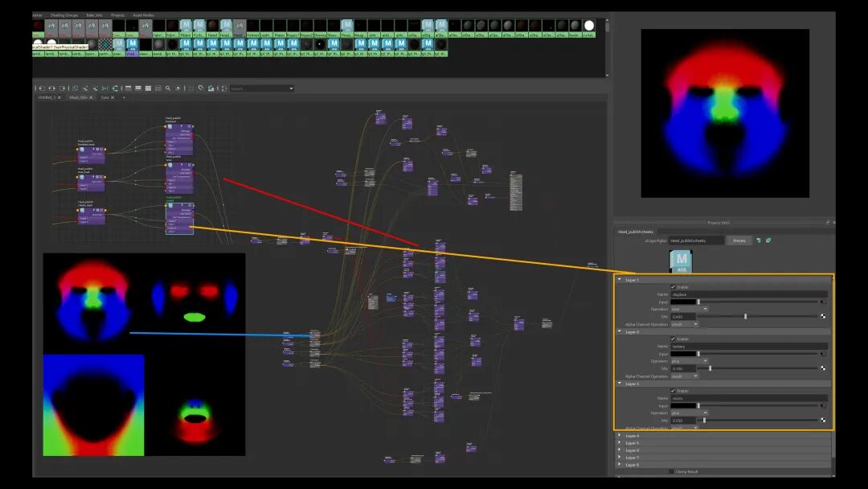
Task: Click the AYA material icon in Property Editor
Action: [x=682, y=261]
